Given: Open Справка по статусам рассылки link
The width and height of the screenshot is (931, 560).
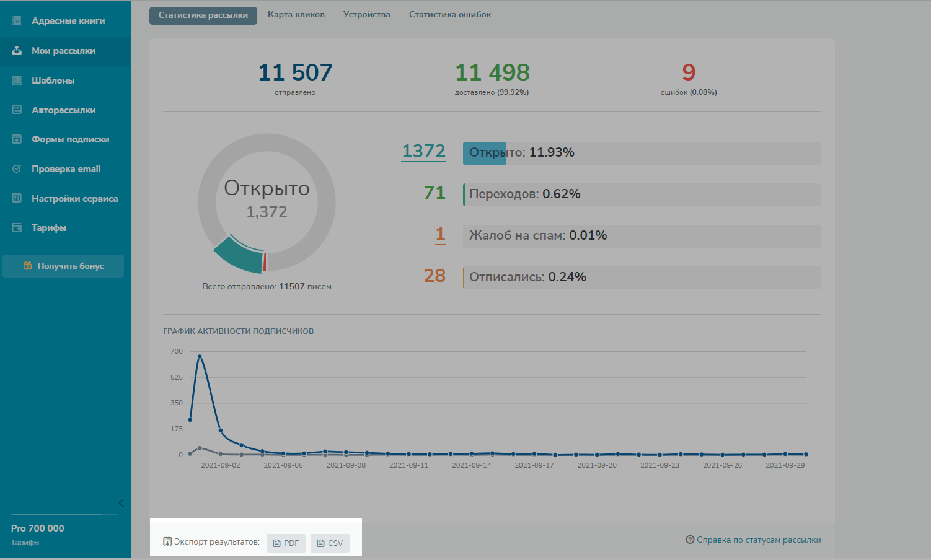Looking at the screenshot, I should point(758,540).
